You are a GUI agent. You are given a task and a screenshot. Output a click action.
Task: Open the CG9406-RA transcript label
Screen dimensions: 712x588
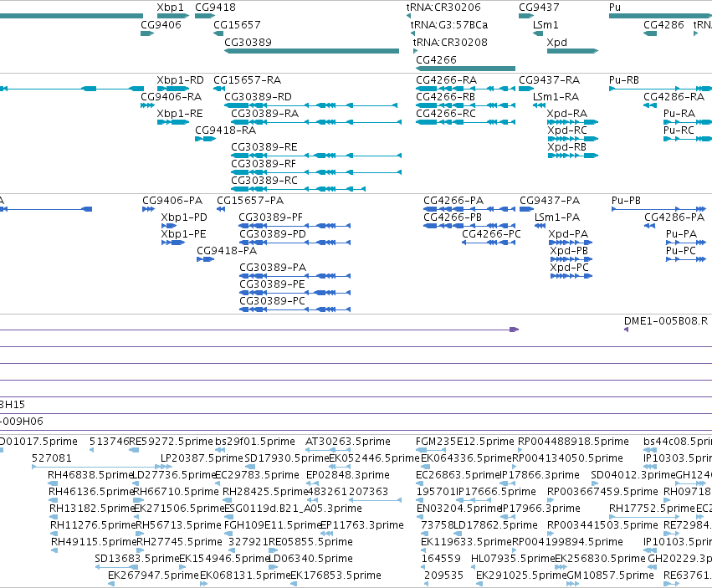[x=172, y=97]
